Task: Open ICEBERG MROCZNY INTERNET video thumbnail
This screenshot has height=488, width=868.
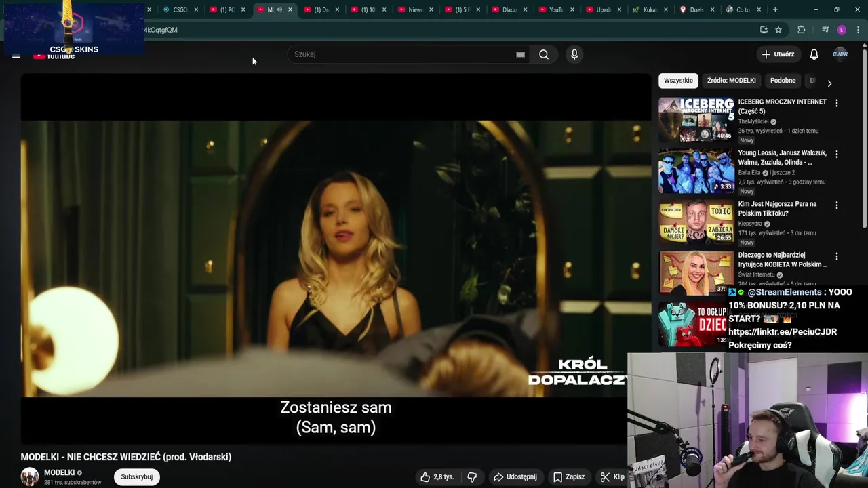Action: 696,119
